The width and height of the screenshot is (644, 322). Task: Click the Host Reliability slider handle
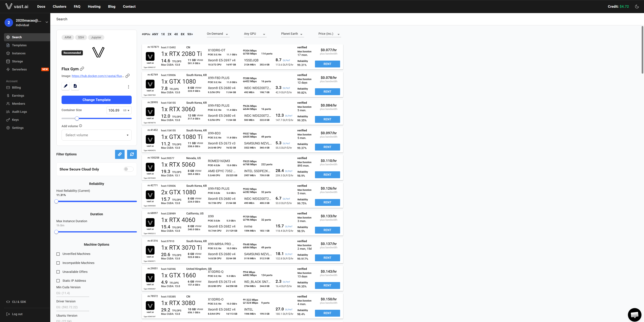[x=56, y=201]
